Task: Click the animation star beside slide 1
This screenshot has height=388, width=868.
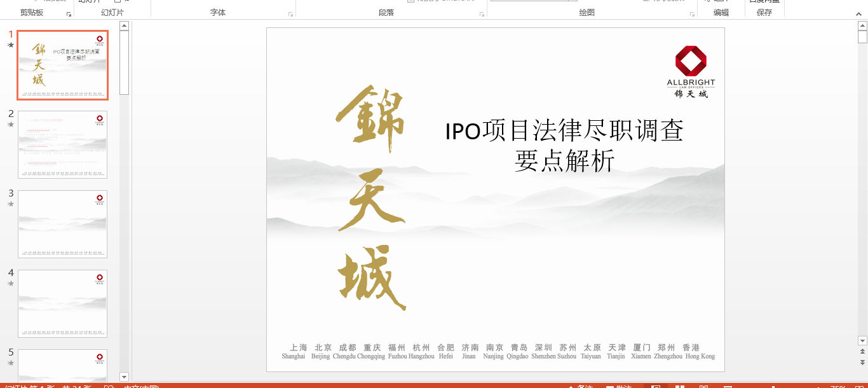Action: click(10, 45)
